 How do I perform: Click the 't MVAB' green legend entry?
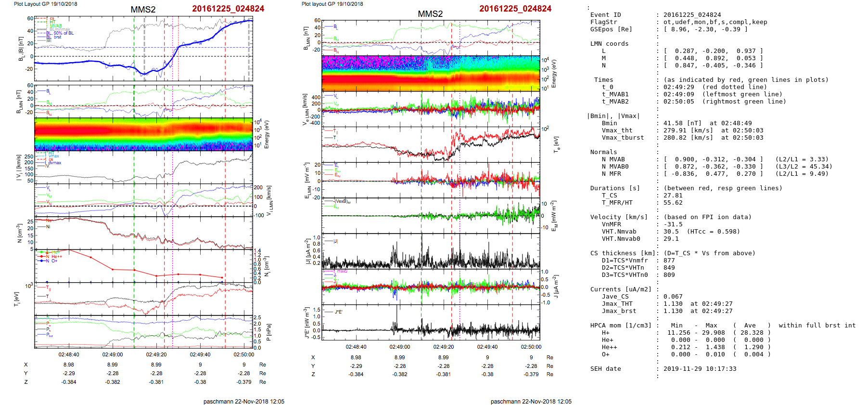pyautogui.click(x=55, y=26)
